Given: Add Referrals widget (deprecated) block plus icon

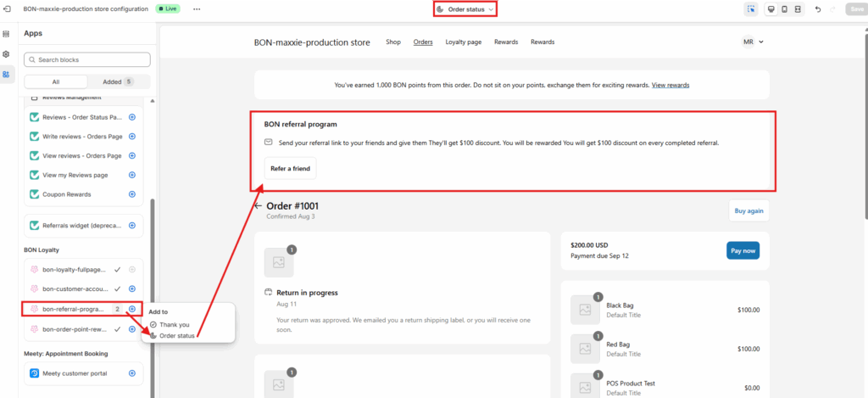Looking at the screenshot, I should [x=131, y=226].
